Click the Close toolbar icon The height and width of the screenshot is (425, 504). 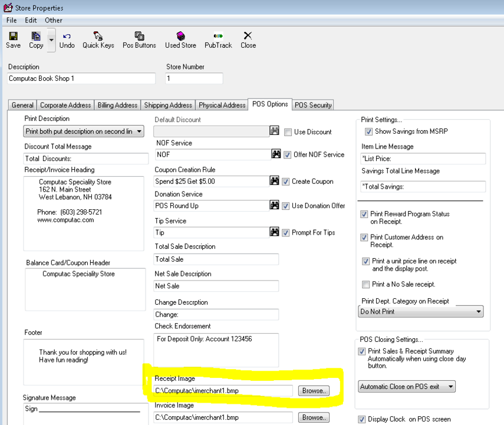(x=248, y=40)
